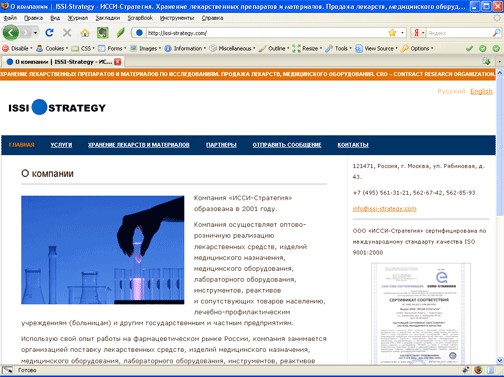Open the Forms toolbar menu

click(112, 48)
